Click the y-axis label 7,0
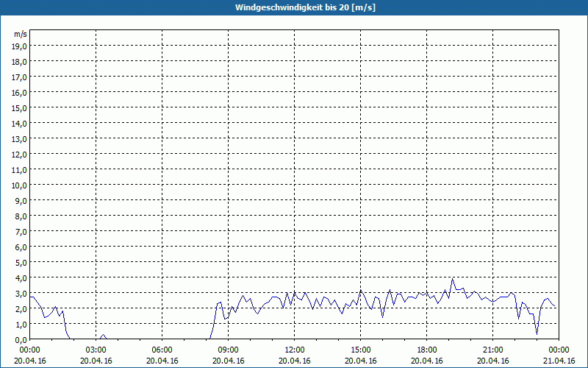This screenshot has height=368, width=588. point(21,232)
